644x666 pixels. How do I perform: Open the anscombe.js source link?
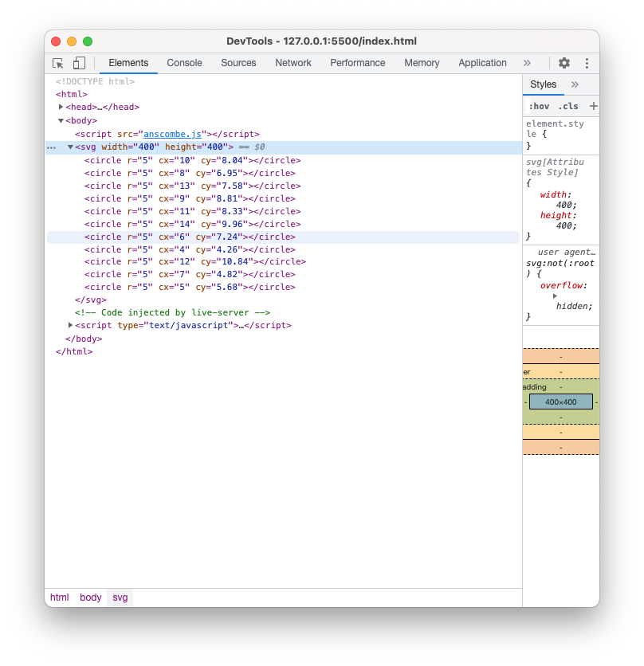point(175,135)
